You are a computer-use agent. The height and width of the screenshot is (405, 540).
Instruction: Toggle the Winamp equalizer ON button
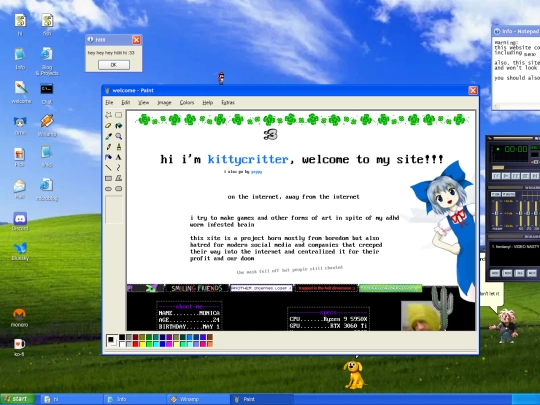point(496,195)
